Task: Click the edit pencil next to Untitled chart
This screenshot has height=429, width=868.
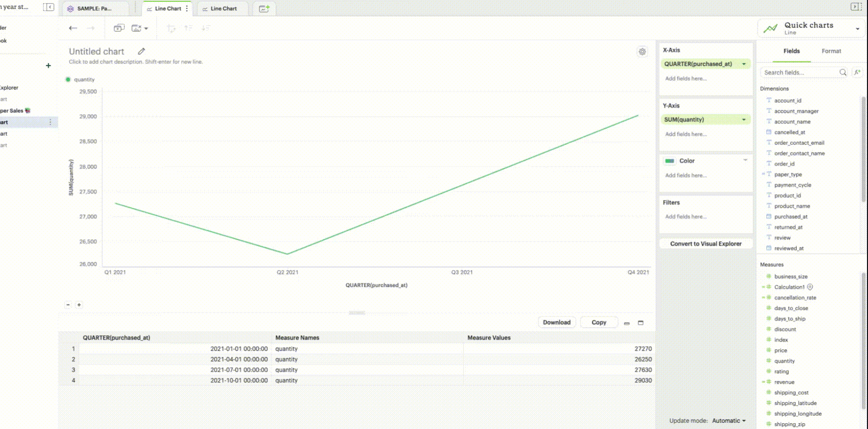Action: [141, 51]
